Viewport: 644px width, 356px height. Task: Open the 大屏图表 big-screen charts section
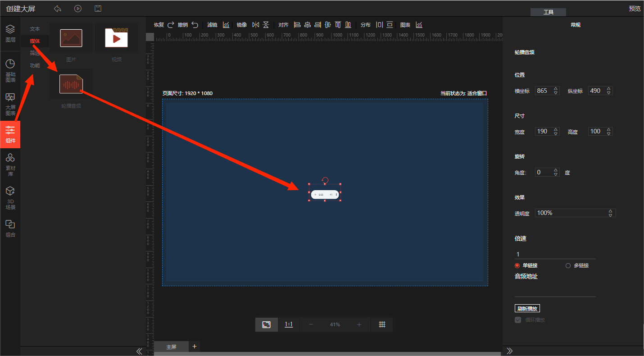tap(10, 104)
